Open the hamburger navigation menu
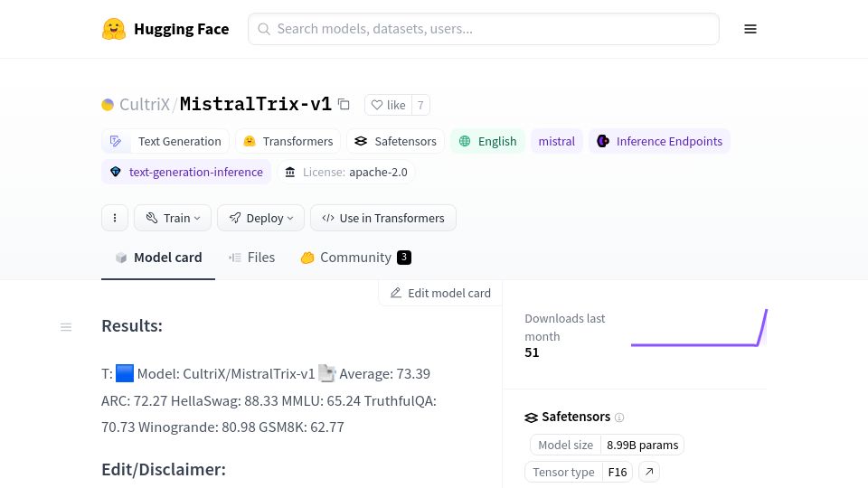868x488 pixels. [x=750, y=29]
